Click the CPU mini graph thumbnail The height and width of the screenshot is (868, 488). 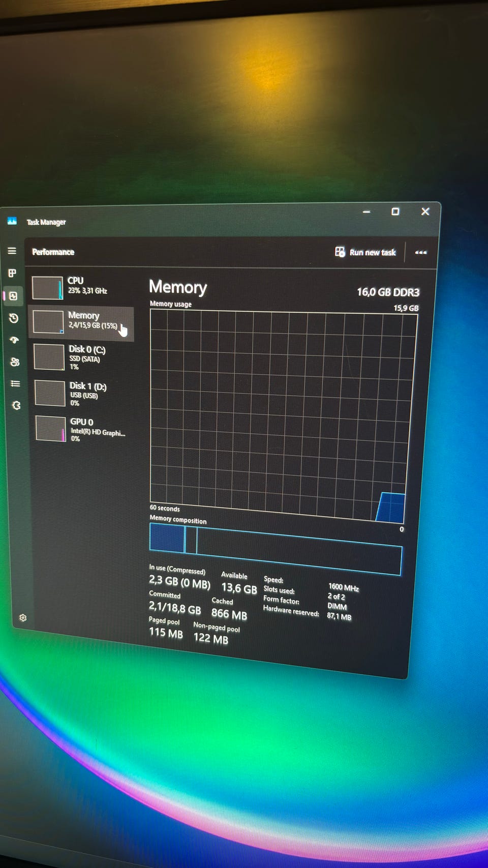click(47, 288)
